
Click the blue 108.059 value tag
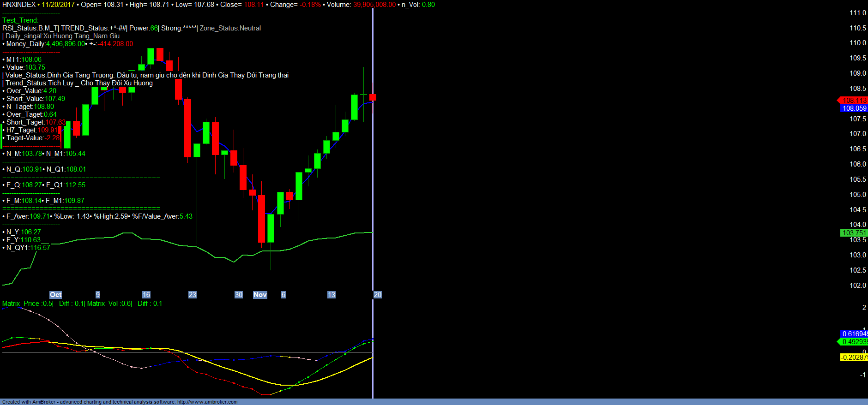click(x=854, y=108)
